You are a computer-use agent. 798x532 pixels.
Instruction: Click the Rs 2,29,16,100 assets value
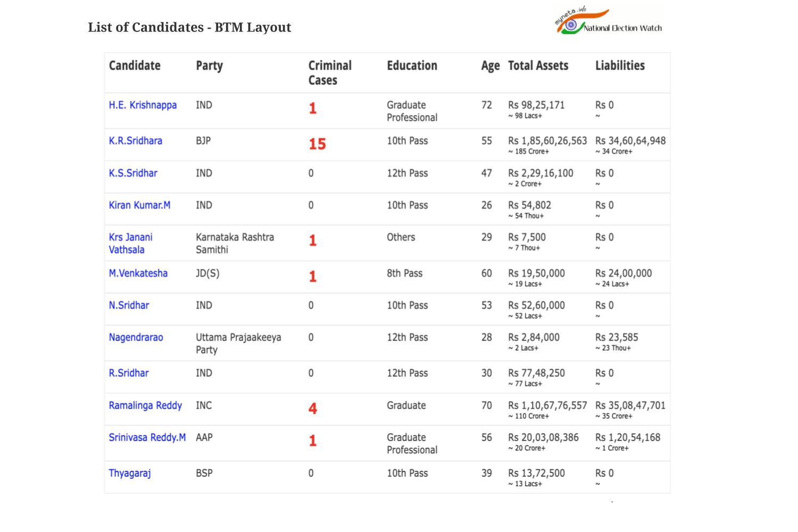point(541,173)
